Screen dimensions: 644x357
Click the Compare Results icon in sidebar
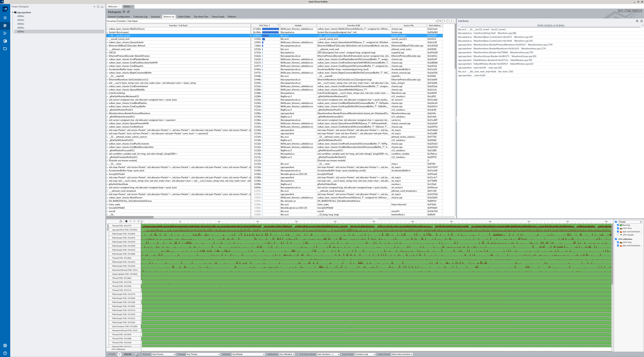point(5,41)
